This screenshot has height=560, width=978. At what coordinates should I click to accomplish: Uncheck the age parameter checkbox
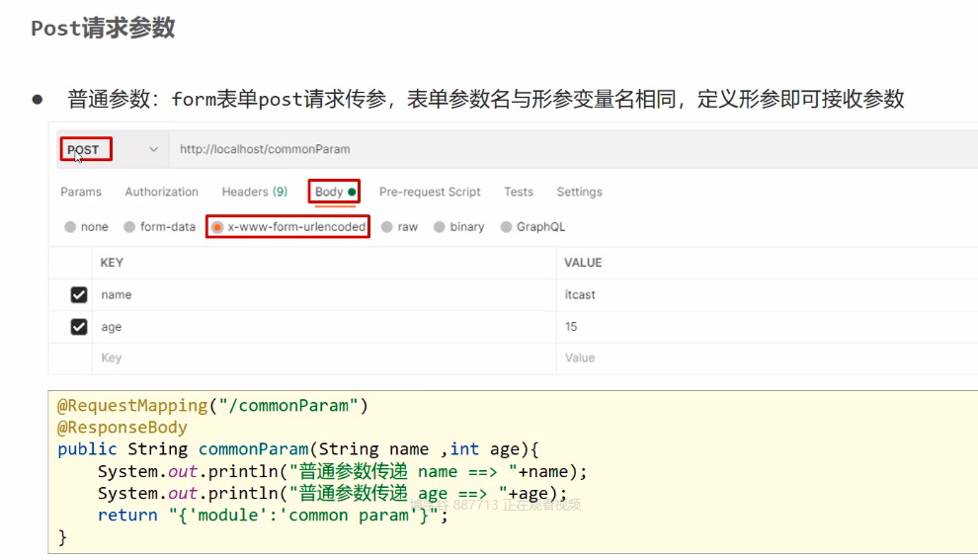point(79,327)
